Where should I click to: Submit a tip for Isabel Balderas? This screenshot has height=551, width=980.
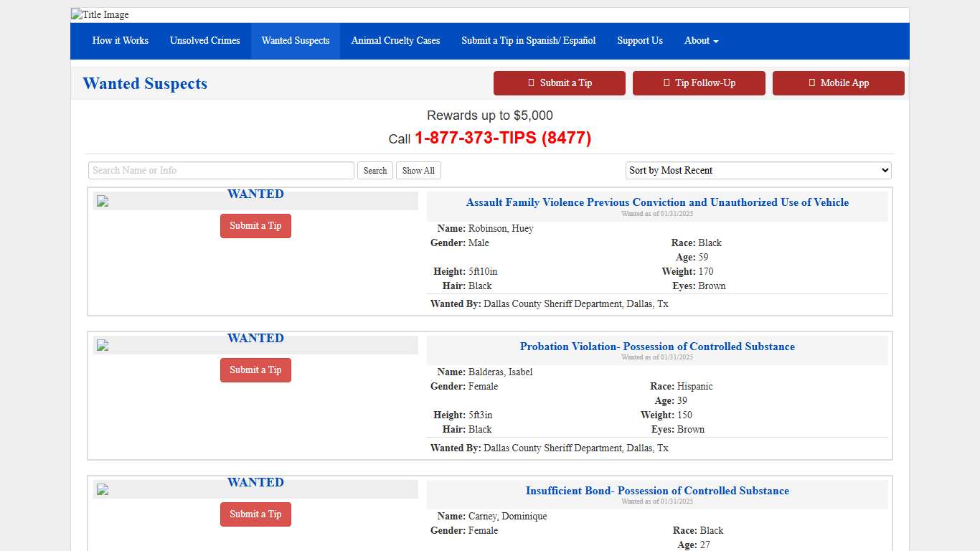(x=255, y=370)
